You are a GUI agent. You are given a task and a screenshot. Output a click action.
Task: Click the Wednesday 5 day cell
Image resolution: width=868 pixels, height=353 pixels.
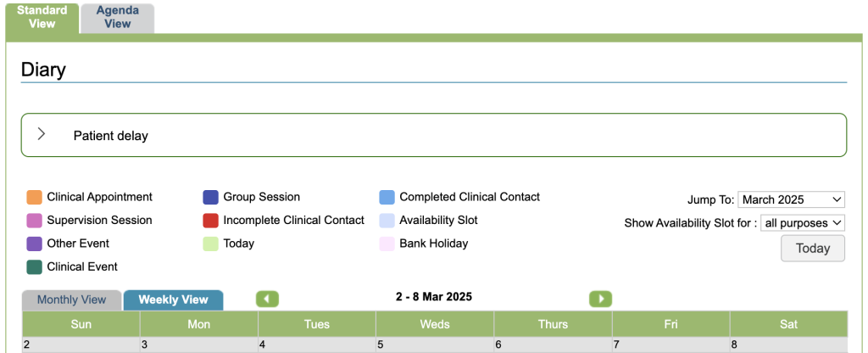(x=434, y=345)
